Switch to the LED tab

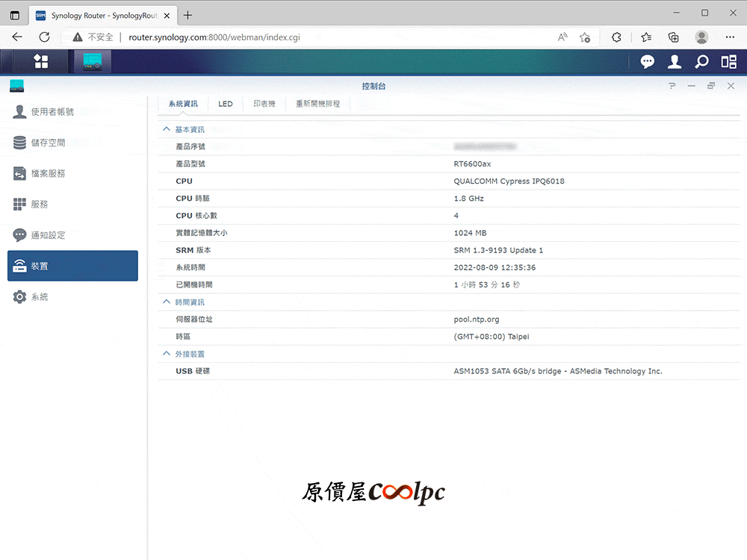tap(226, 104)
